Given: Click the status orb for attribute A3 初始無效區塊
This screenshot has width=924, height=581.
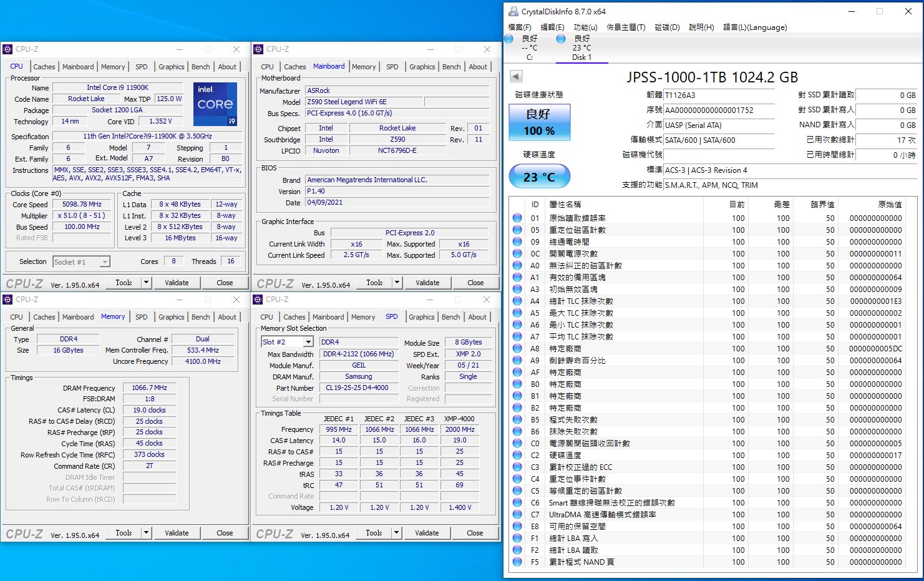Looking at the screenshot, I should point(517,289).
